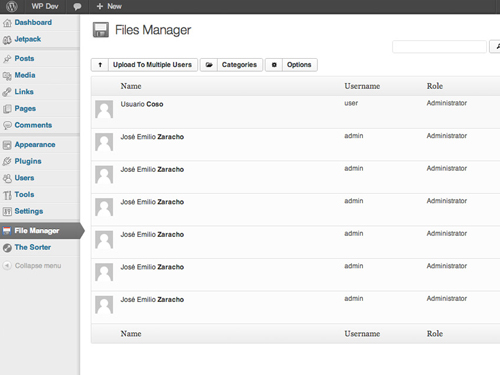Click the search magnifier button
This screenshot has height=375, width=500.
point(496,46)
